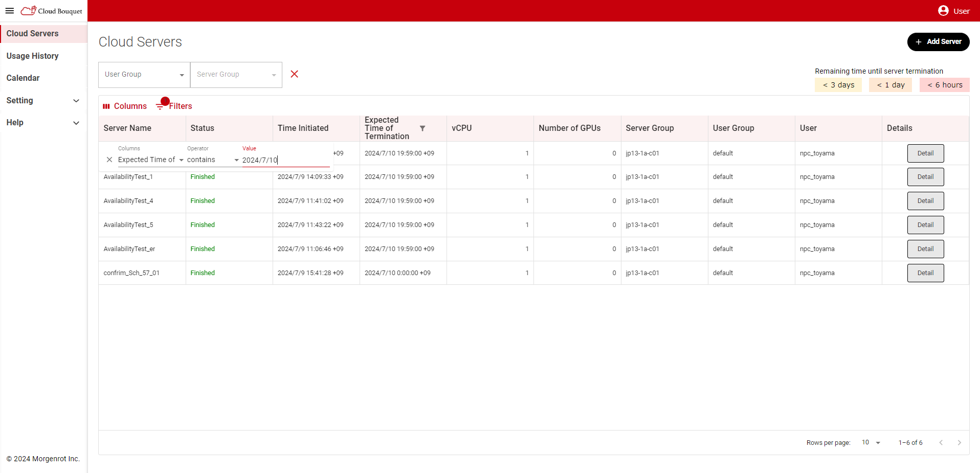Click termination time 2024/7/10 0:00:00 +09

(397, 273)
